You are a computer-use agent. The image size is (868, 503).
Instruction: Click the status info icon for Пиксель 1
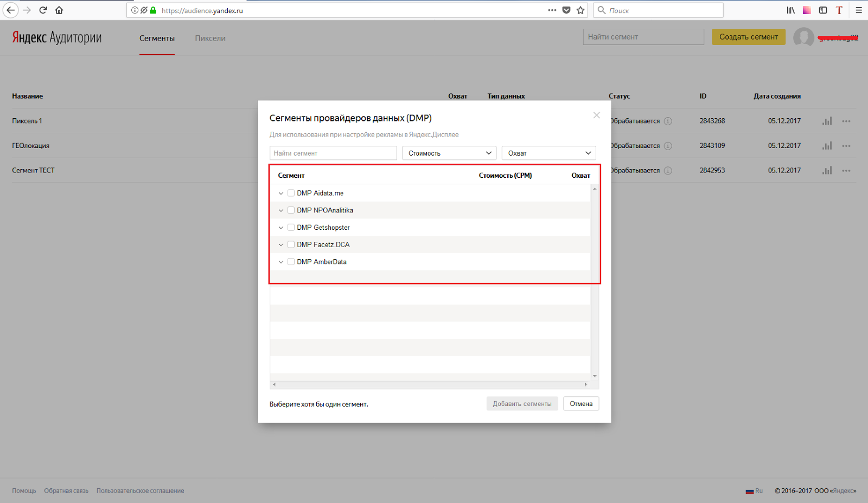click(x=668, y=121)
